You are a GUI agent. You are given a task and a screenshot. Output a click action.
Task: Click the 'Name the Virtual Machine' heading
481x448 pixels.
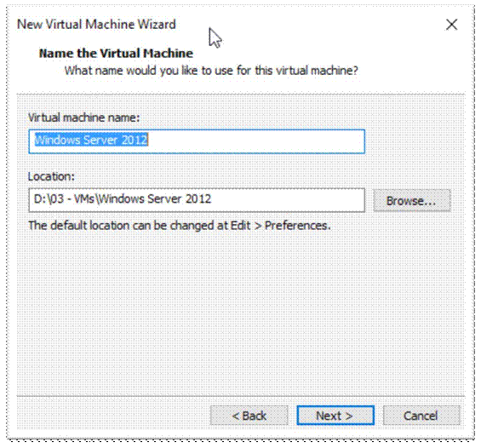[116, 54]
